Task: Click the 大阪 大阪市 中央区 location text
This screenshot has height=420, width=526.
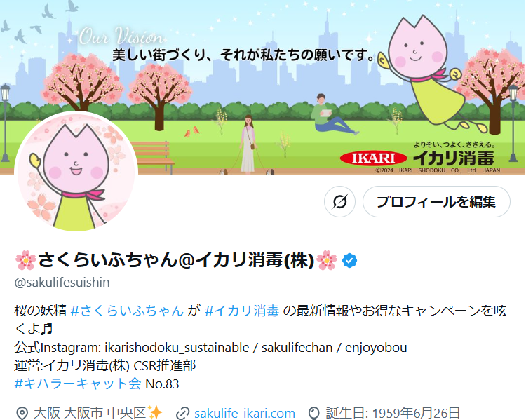Action: 90,413
